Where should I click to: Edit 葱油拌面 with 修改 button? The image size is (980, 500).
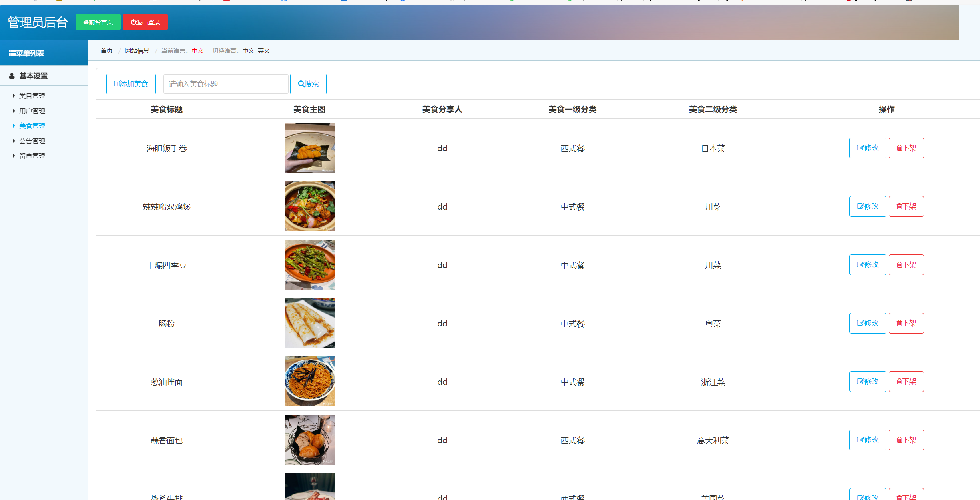coord(868,382)
